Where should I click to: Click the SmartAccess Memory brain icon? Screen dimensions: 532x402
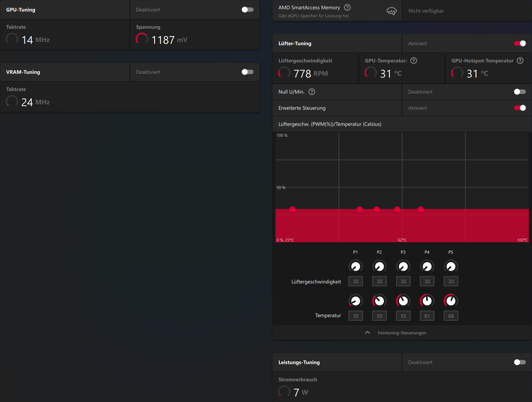coord(392,11)
